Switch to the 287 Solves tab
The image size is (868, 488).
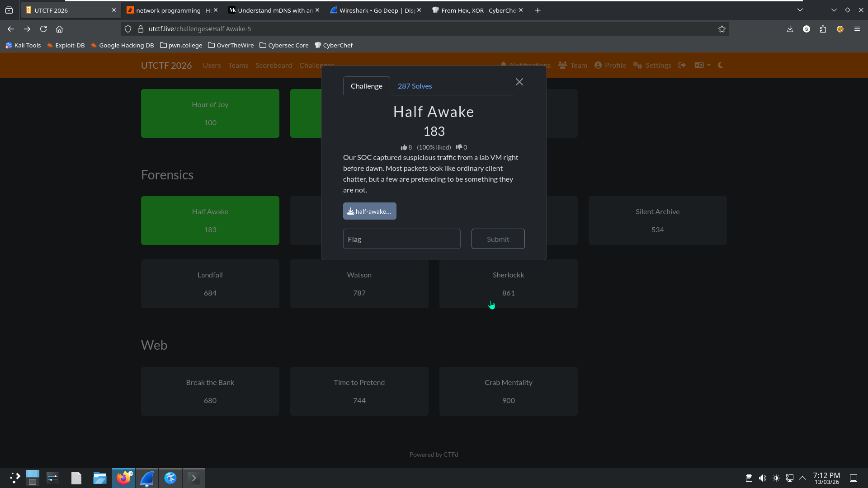tap(415, 86)
